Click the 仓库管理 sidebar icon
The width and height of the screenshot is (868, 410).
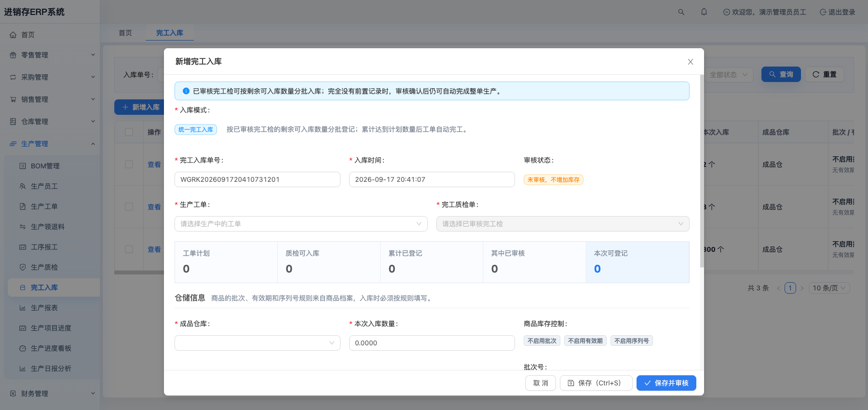[13, 122]
